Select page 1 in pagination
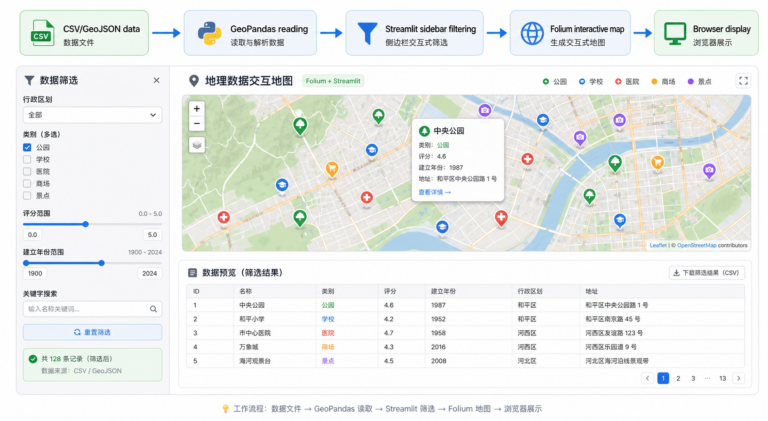 click(663, 378)
